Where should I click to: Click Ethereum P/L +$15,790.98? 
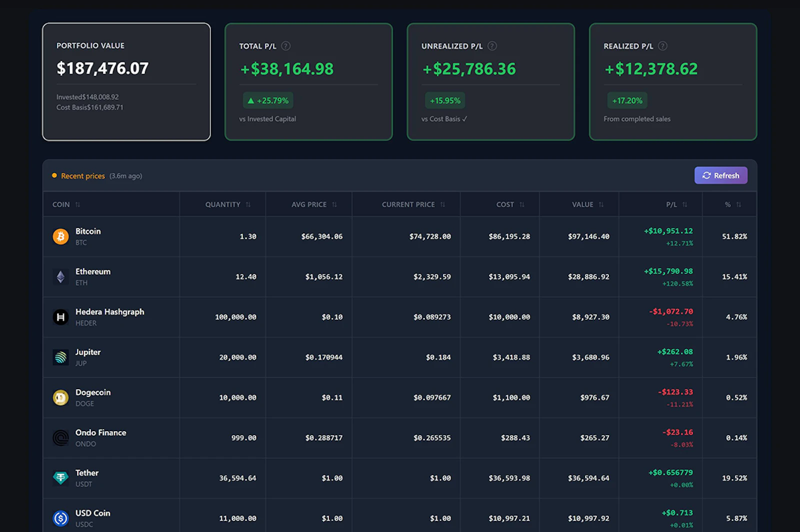pyautogui.click(x=668, y=271)
